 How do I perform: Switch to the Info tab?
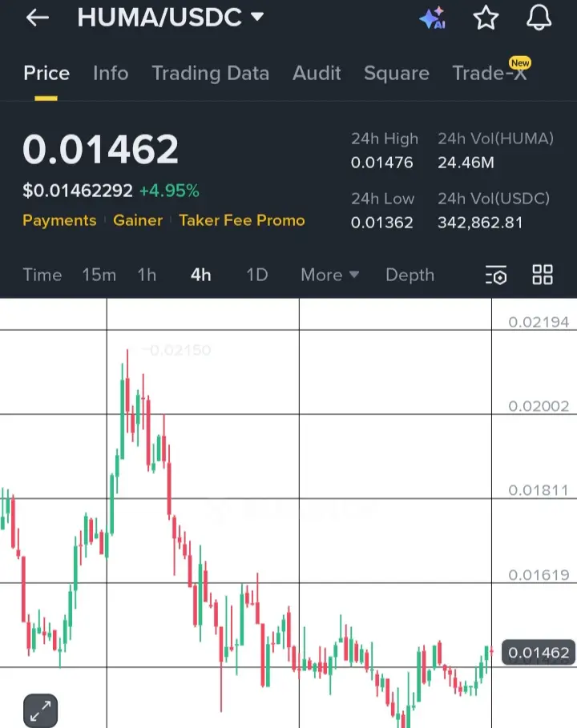click(x=111, y=74)
